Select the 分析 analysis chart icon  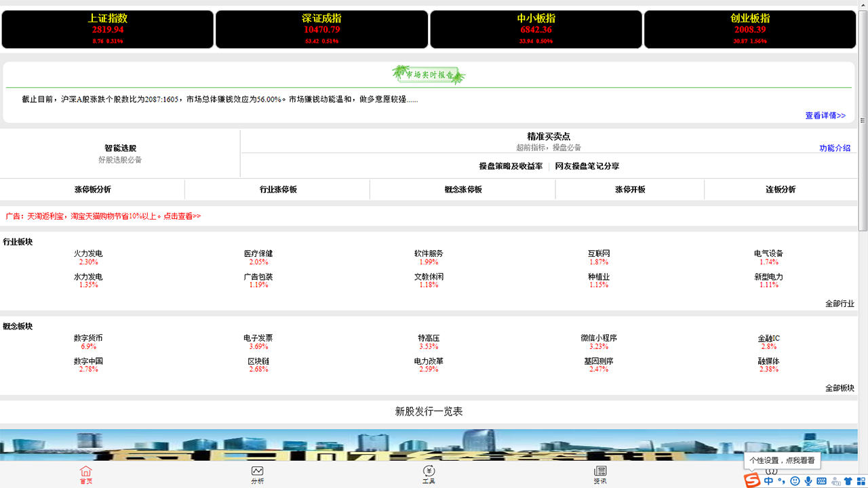click(x=258, y=474)
